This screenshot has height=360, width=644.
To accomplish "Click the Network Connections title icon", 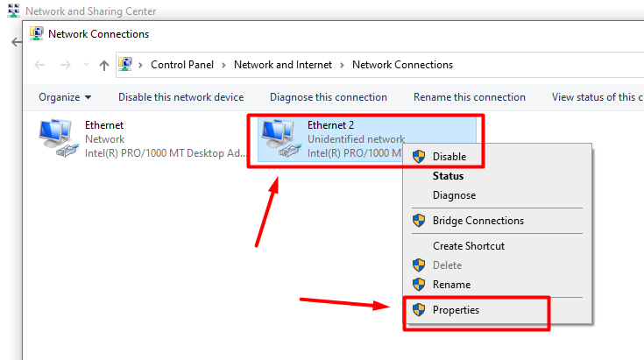I will pyautogui.click(x=37, y=33).
